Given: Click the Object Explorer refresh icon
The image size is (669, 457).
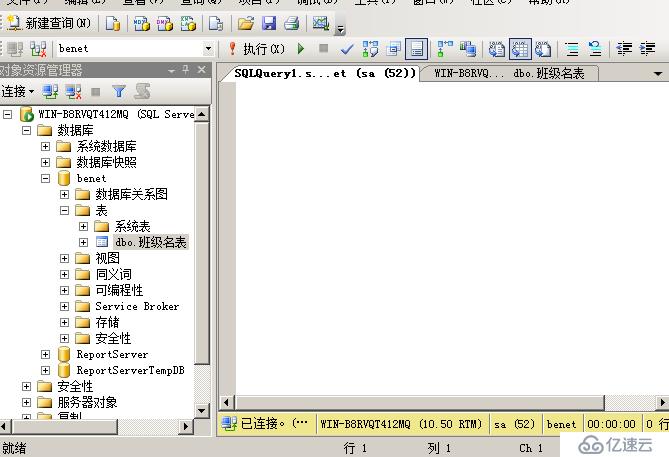Looking at the screenshot, I should coord(142,91).
